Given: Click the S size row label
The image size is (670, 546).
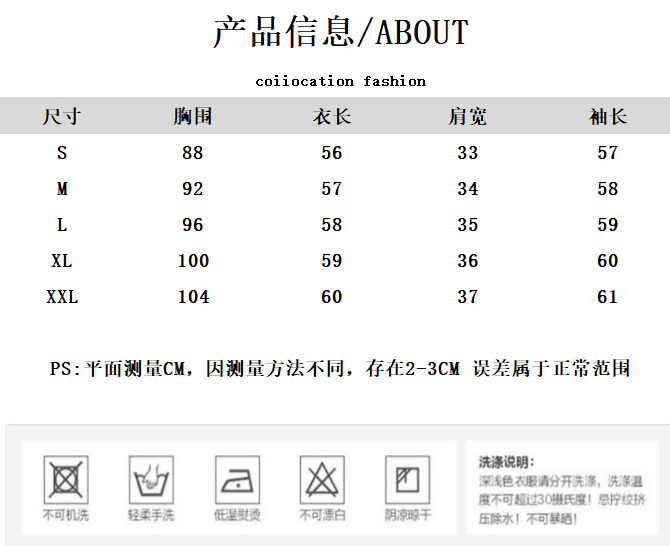Looking at the screenshot, I should pos(62,153).
